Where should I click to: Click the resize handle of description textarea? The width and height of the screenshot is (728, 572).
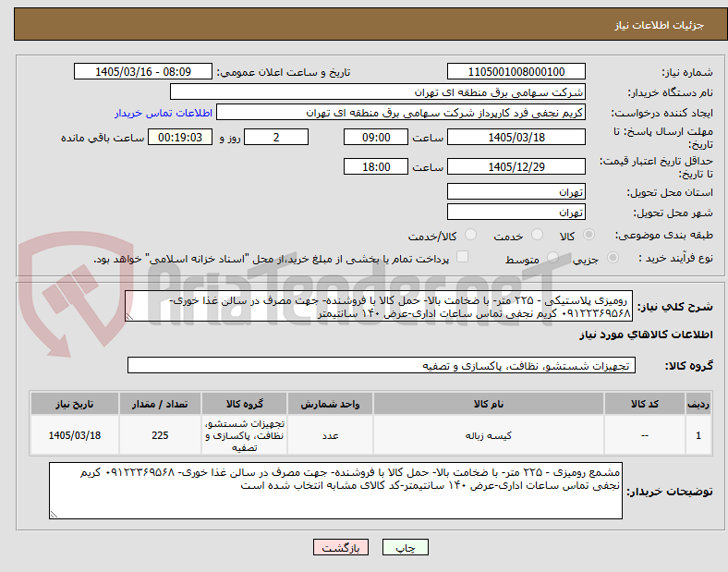point(129,317)
